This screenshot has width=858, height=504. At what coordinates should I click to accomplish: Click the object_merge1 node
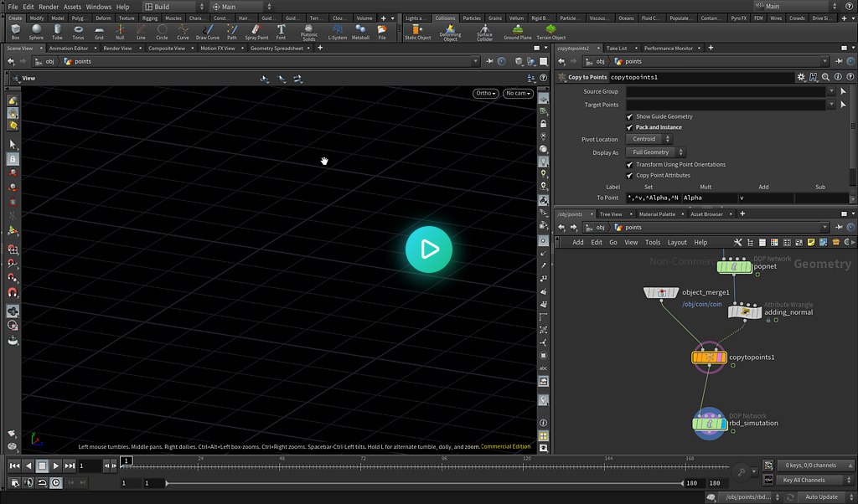point(661,292)
